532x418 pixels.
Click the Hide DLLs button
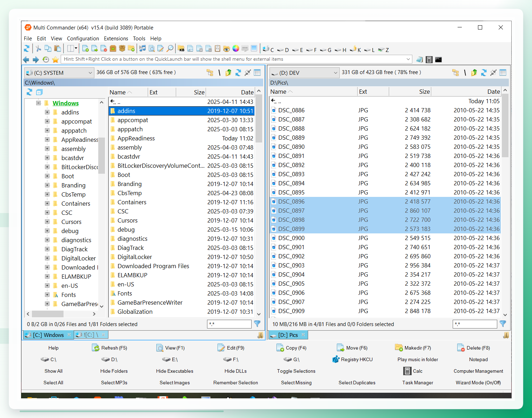235,371
